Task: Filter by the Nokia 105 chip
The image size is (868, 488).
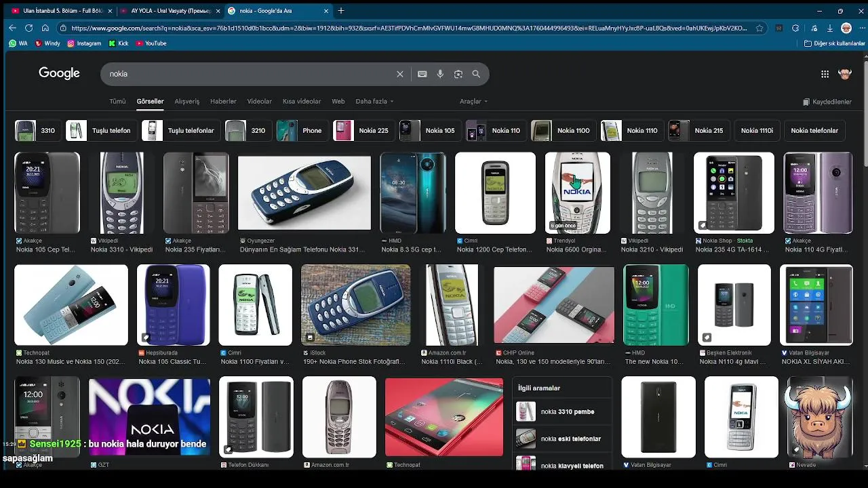Action: 429,131
